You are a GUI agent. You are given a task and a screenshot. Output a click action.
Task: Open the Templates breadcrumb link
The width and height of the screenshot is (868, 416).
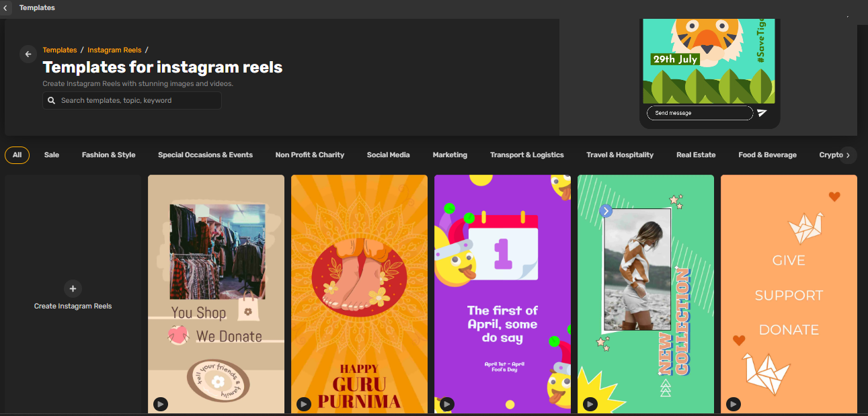[x=60, y=50]
